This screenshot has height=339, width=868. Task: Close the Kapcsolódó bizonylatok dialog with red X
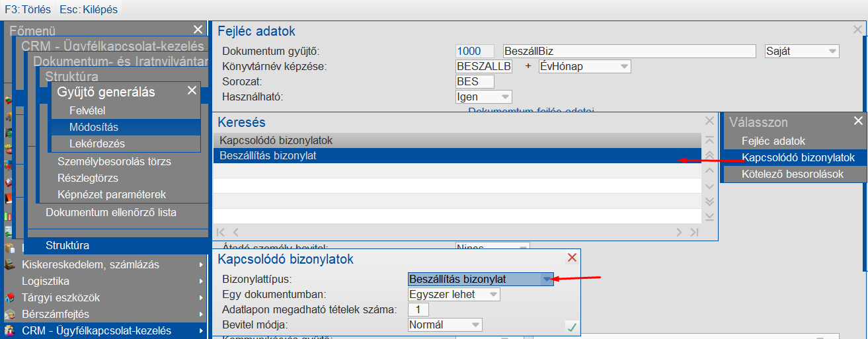(572, 258)
